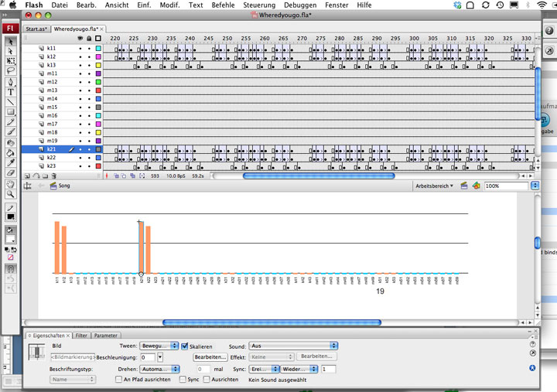Image resolution: width=557 pixels, height=392 pixels.
Task: Click the eye icon column header
Action: coord(80,39)
